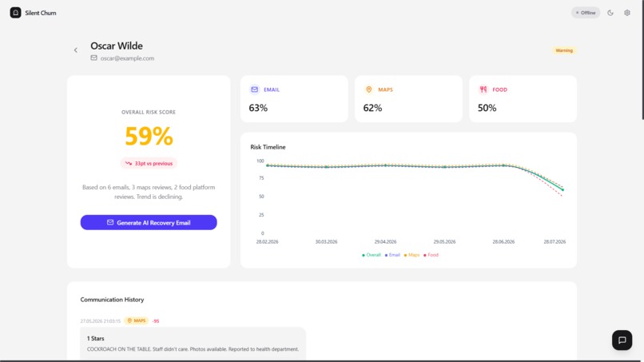Click the OVERALL RISK SCORE label

(149, 112)
